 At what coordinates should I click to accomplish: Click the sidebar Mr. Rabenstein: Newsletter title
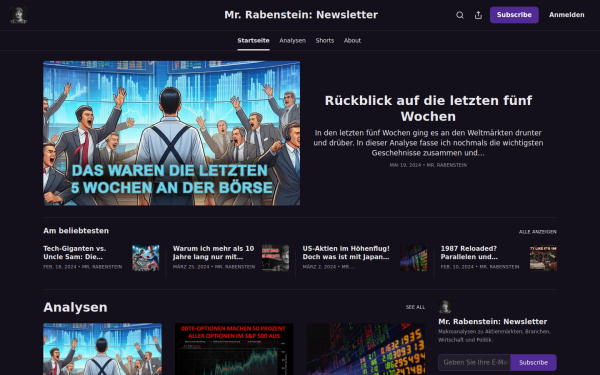coord(492,322)
